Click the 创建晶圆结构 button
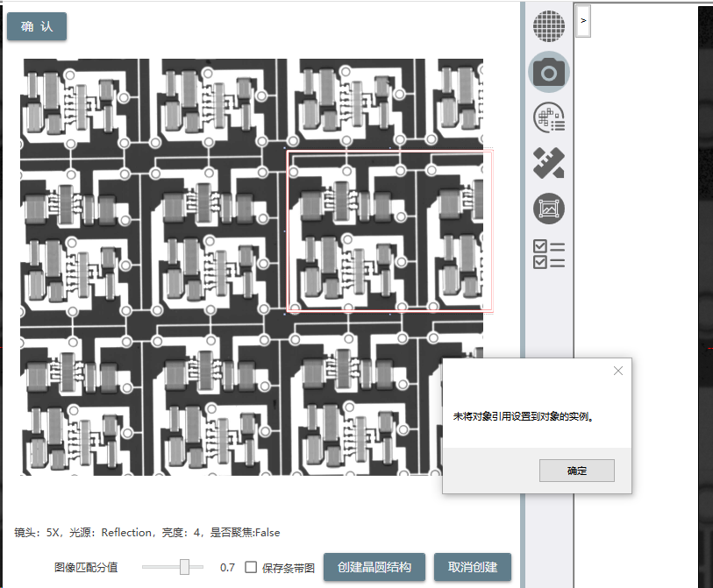713x588 pixels. pyautogui.click(x=374, y=567)
